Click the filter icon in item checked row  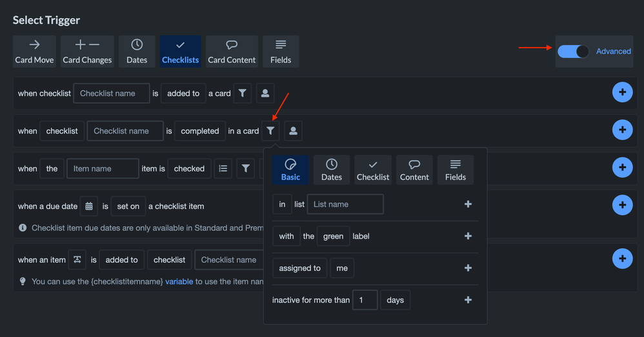click(246, 169)
